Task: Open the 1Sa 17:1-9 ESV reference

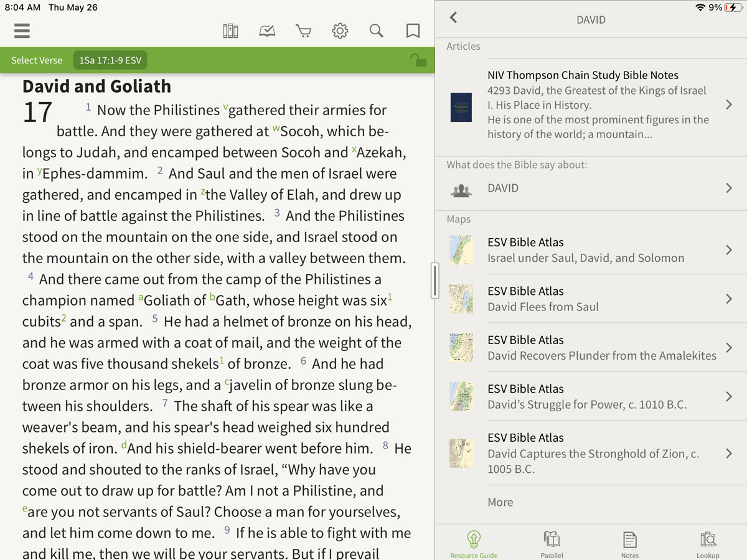Action: click(x=110, y=60)
